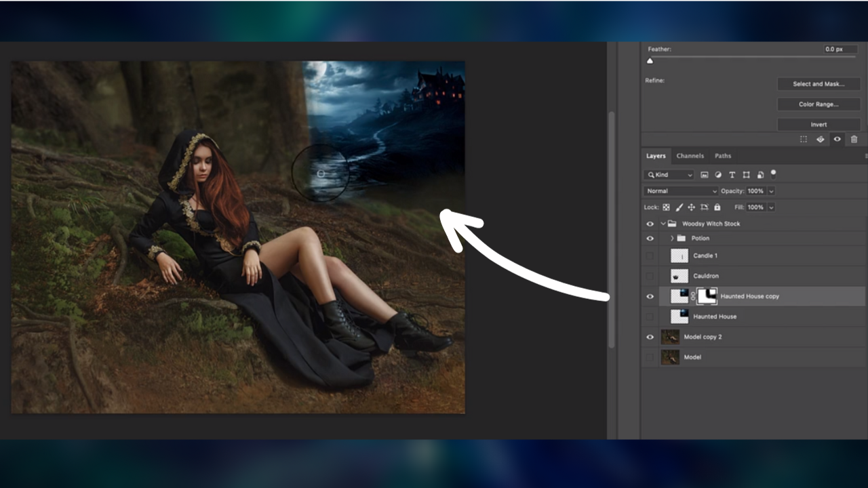Open the Fill slider dropdown arrow
The height and width of the screenshot is (488, 868).
click(771, 207)
